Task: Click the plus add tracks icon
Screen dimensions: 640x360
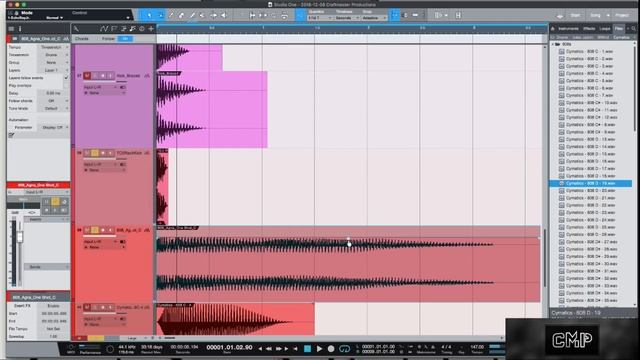Action: click(x=151, y=29)
